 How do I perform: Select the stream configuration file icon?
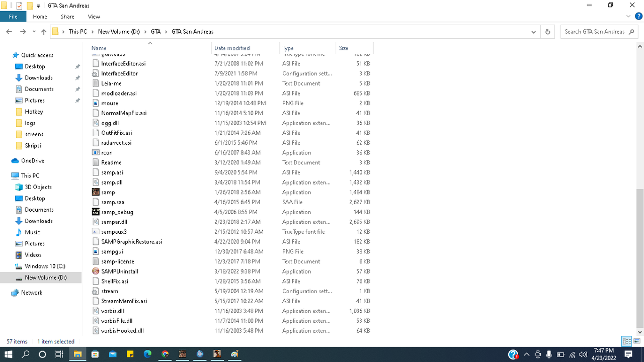click(96, 291)
